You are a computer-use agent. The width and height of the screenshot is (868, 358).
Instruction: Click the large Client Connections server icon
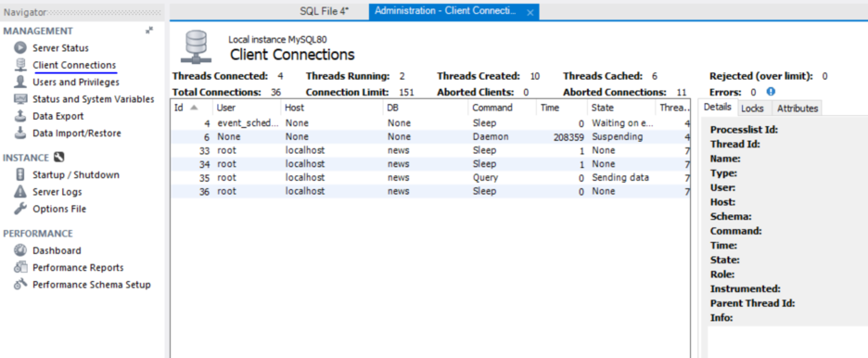point(196,47)
